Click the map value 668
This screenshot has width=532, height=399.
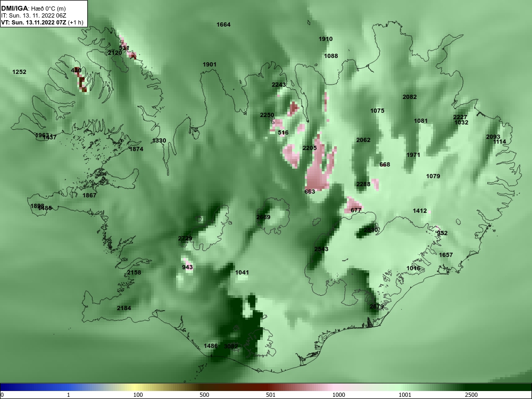(x=385, y=164)
